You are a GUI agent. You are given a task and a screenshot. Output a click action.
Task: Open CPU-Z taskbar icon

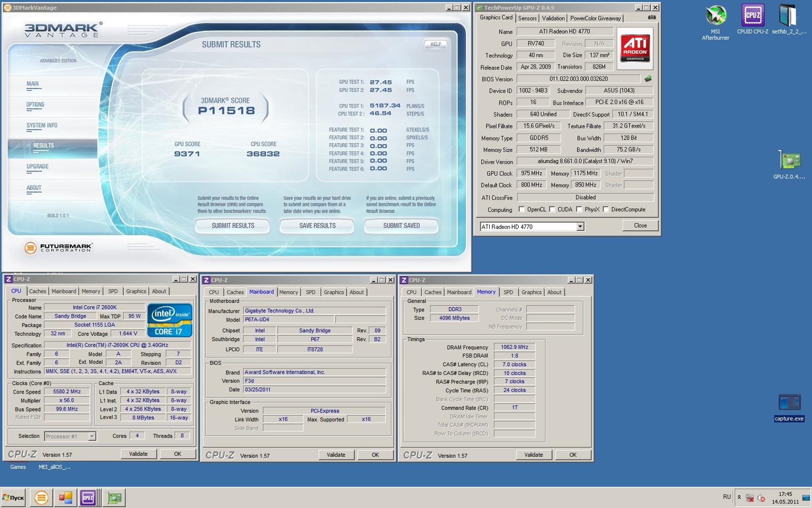(x=88, y=498)
